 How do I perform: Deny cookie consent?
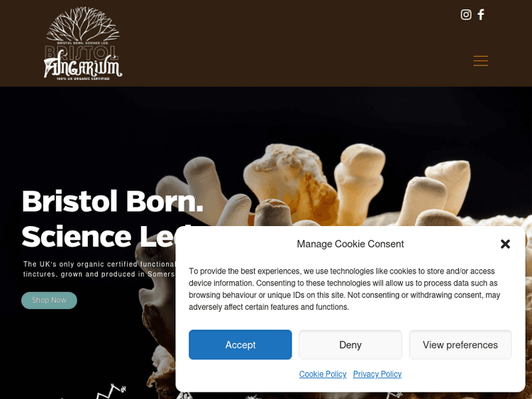350,344
